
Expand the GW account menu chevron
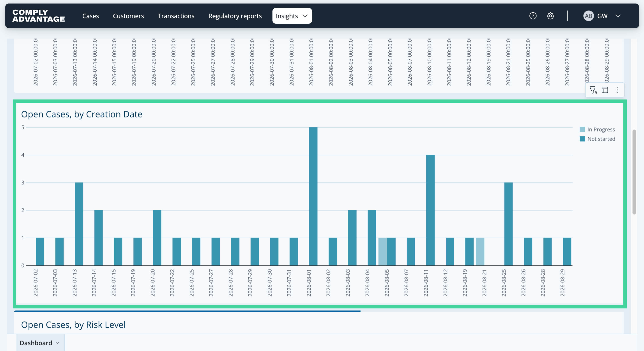[x=618, y=16]
